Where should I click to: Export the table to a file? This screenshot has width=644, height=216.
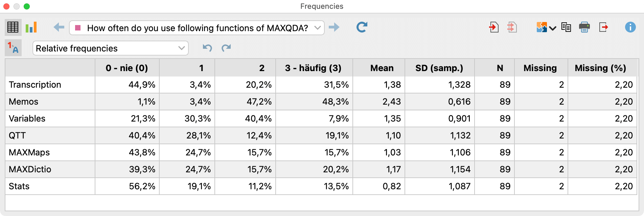coord(603,27)
